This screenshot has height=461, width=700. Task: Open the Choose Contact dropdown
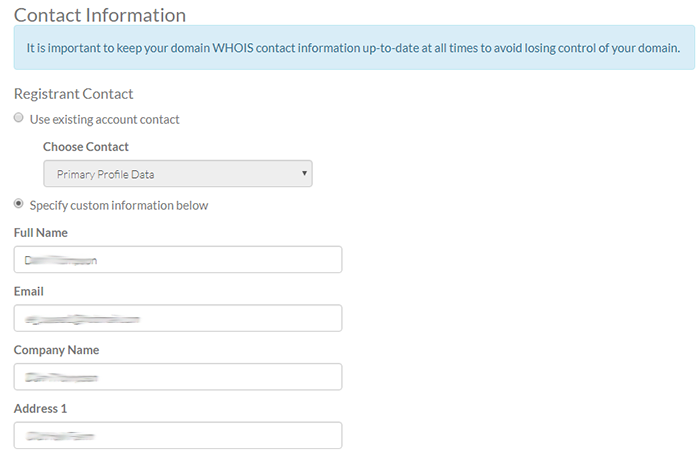coord(178,174)
